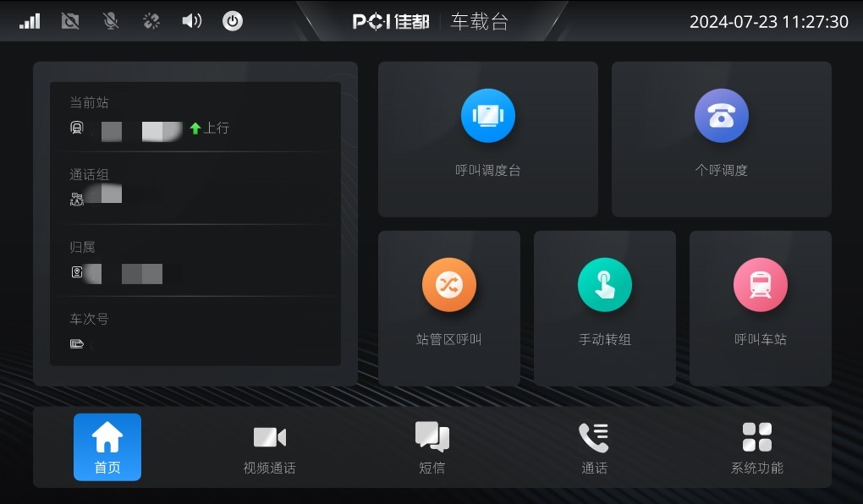
Task: Open the 通话 calls tab
Action: (x=595, y=446)
